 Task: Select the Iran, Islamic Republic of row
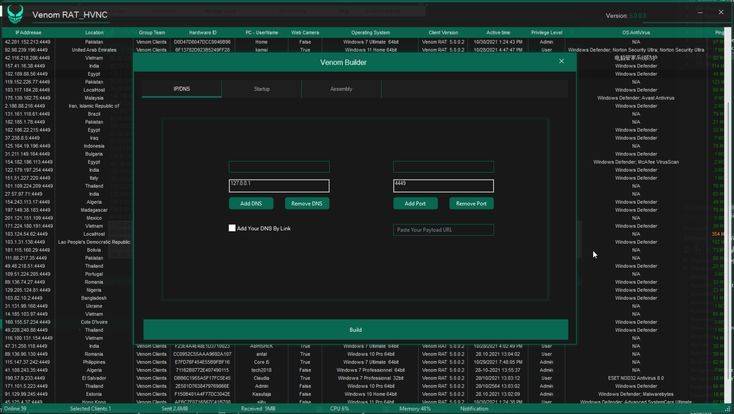tap(94, 106)
